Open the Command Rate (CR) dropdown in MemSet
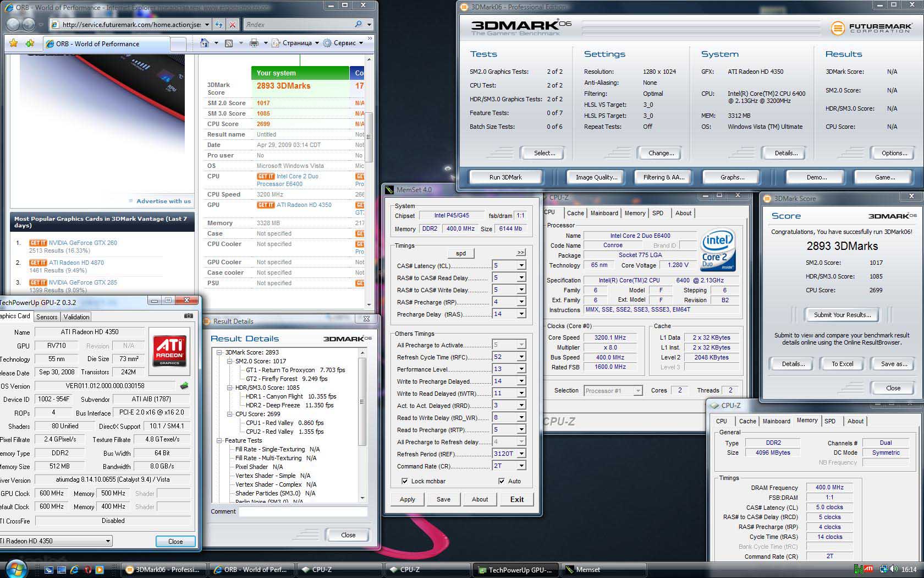Viewport: 924px width, 578px height. pos(521,466)
